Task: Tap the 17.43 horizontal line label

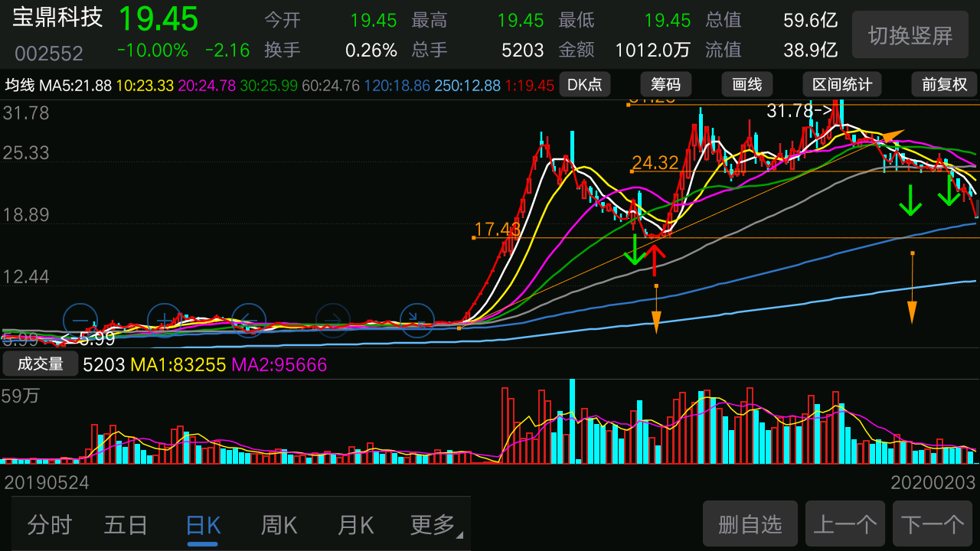Action: [x=497, y=229]
